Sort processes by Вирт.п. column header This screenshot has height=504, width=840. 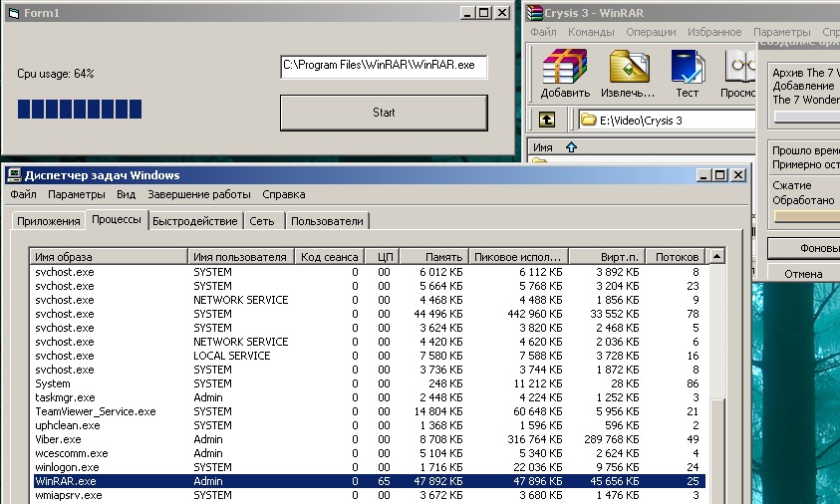(x=607, y=257)
